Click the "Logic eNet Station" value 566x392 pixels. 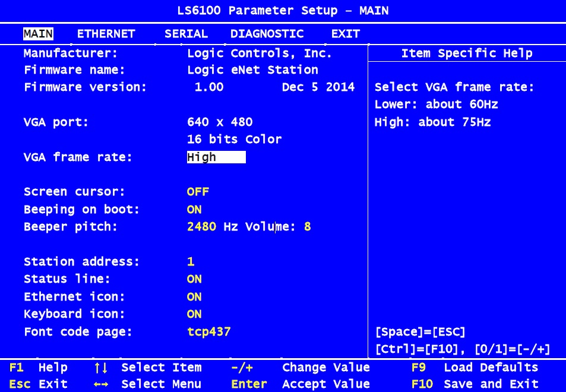coord(252,69)
